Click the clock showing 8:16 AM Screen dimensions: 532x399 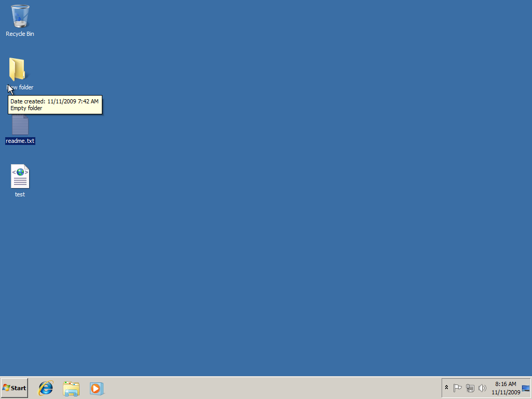(506, 384)
